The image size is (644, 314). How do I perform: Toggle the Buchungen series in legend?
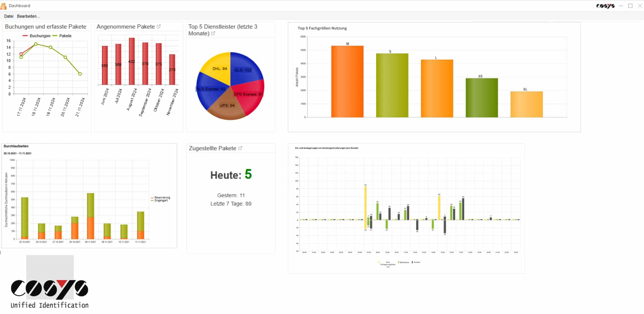36,36
